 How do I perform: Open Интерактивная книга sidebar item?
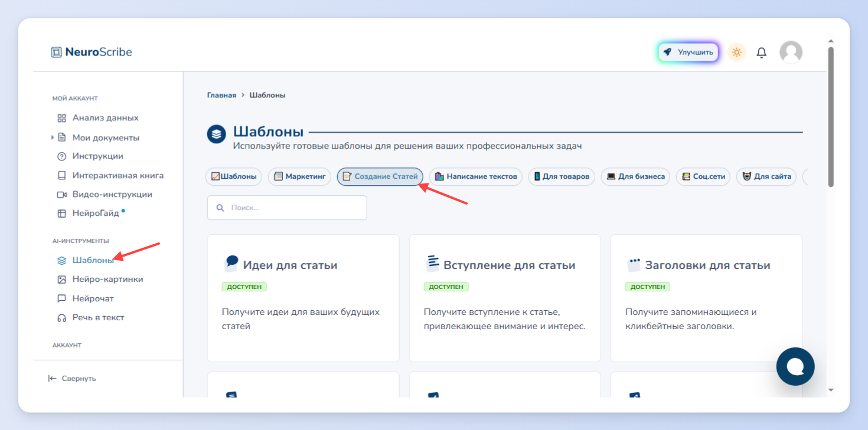pos(118,175)
